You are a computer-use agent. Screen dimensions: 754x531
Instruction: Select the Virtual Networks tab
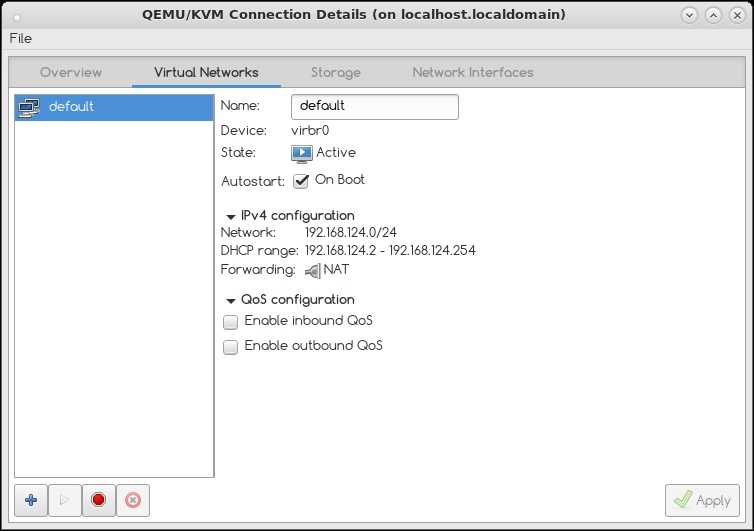[x=206, y=72]
